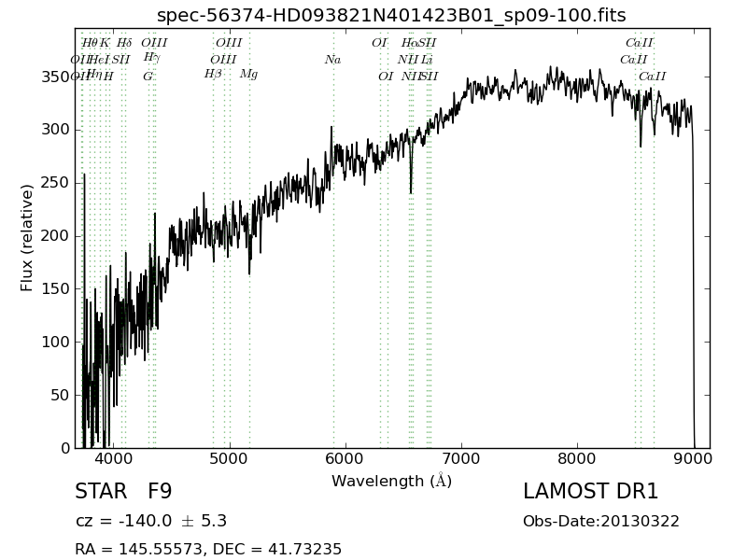Screen dimensions: 747x560
Task: Click the 'Mg' line label
Action: click(248, 75)
